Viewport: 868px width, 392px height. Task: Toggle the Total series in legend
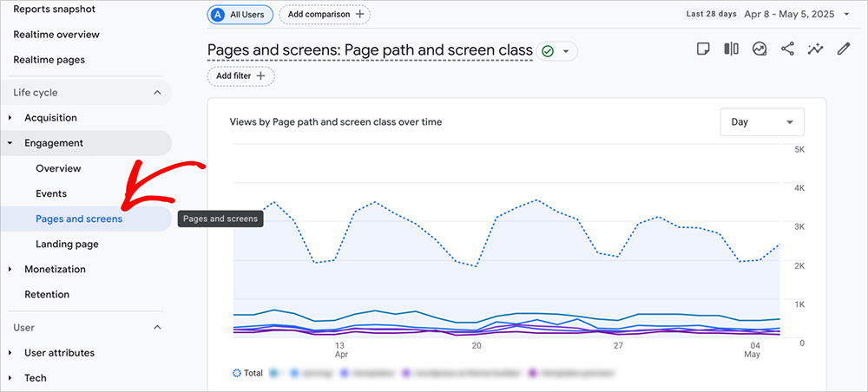coord(247,374)
